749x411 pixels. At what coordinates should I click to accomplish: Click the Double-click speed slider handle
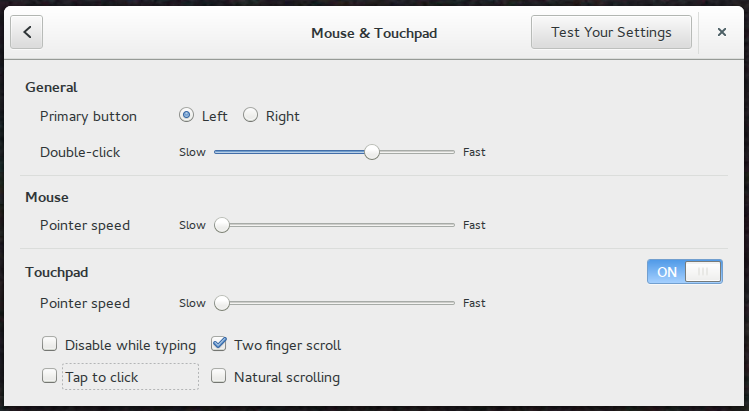tap(372, 152)
